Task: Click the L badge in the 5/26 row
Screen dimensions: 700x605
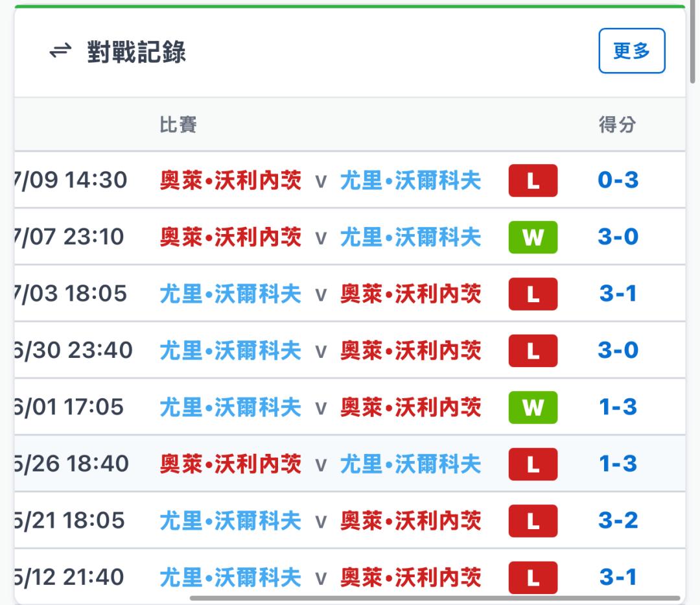Action: click(x=533, y=464)
